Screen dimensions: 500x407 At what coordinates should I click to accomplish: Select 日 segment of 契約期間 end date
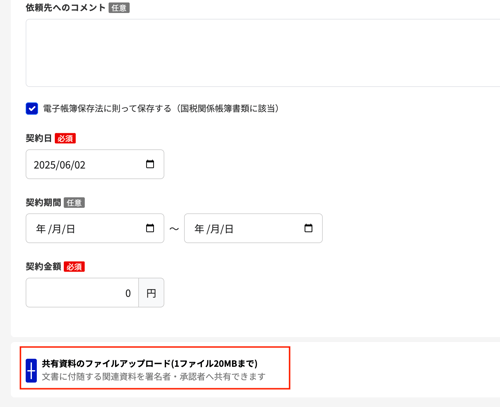coord(229,229)
